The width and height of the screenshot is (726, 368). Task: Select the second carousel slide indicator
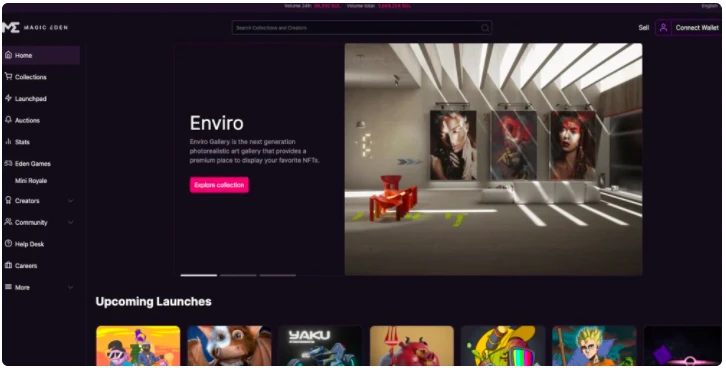coord(238,275)
